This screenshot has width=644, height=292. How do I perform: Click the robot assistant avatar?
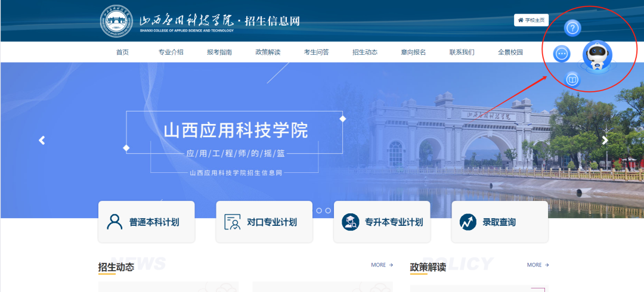[x=597, y=56]
